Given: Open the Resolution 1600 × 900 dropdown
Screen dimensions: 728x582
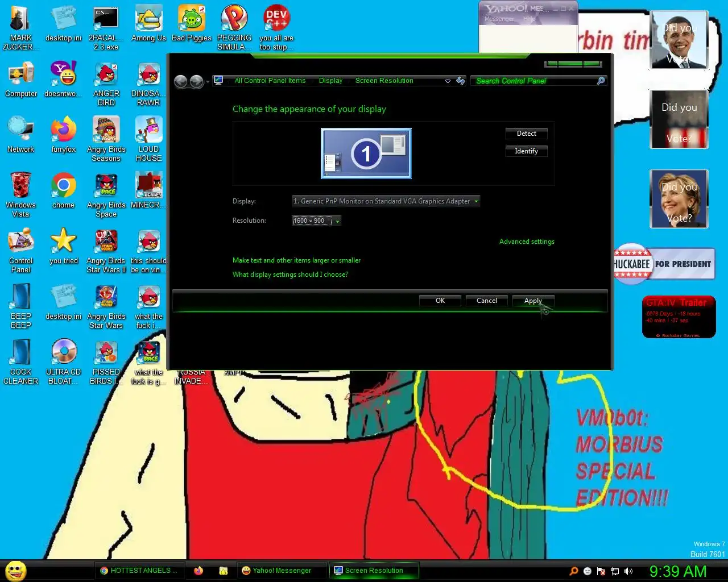Looking at the screenshot, I should pyautogui.click(x=317, y=221).
